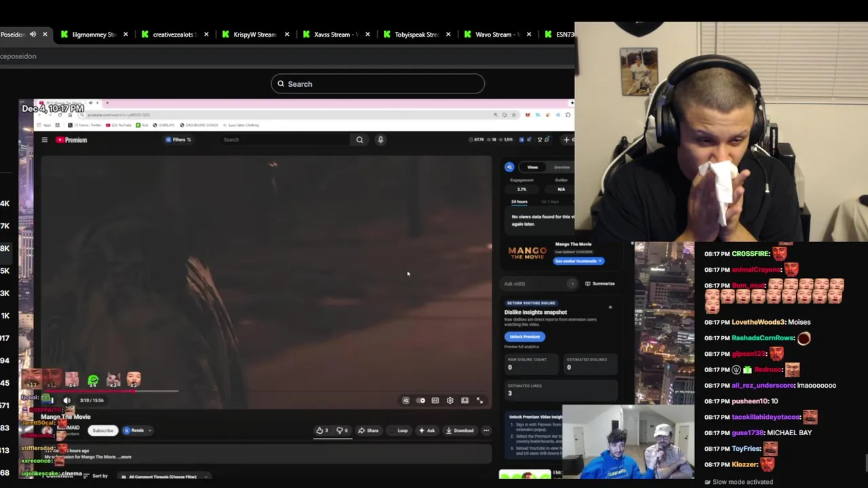868x488 pixels.
Task: Click the Download button under video
Action: tap(460, 430)
